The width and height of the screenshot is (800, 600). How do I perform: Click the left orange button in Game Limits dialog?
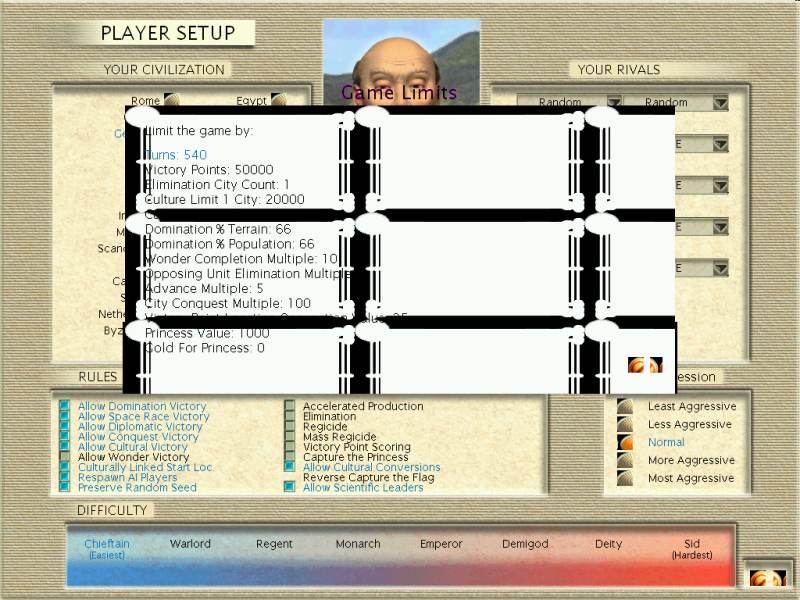[635, 365]
